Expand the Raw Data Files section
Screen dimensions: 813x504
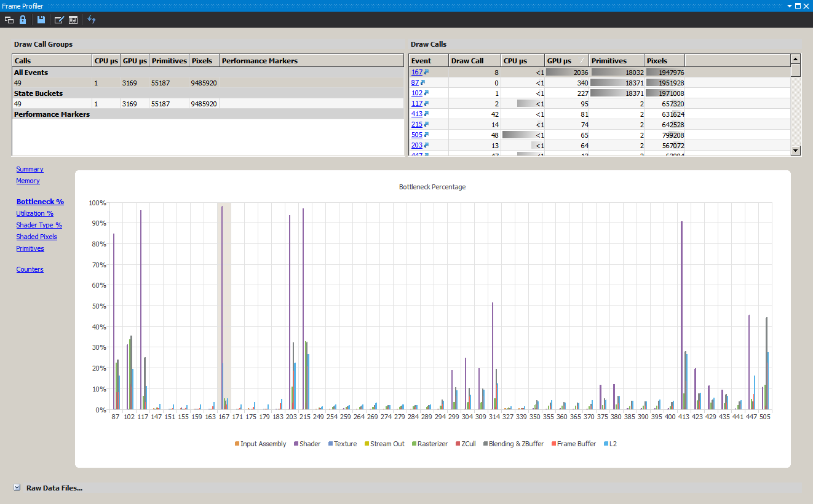17,487
